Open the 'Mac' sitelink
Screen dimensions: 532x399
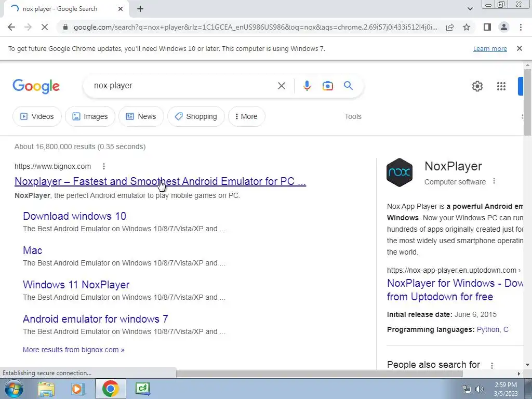pos(33,250)
